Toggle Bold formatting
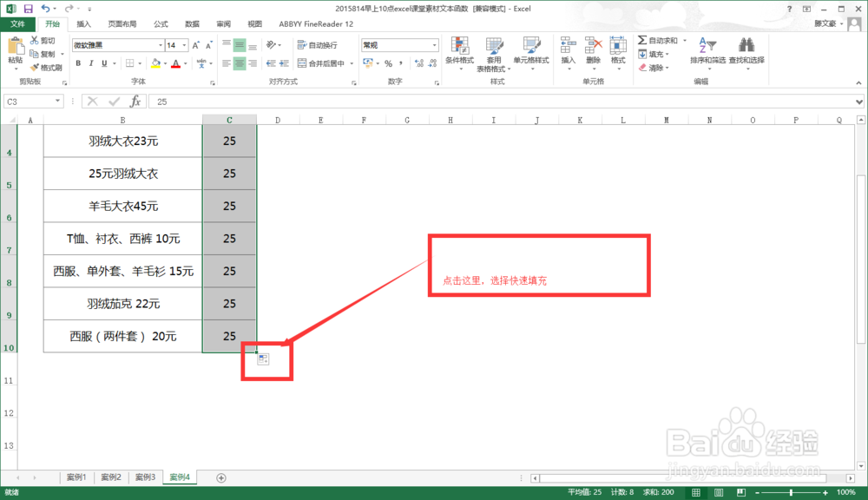This screenshot has width=868, height=500. coord(78,63)
